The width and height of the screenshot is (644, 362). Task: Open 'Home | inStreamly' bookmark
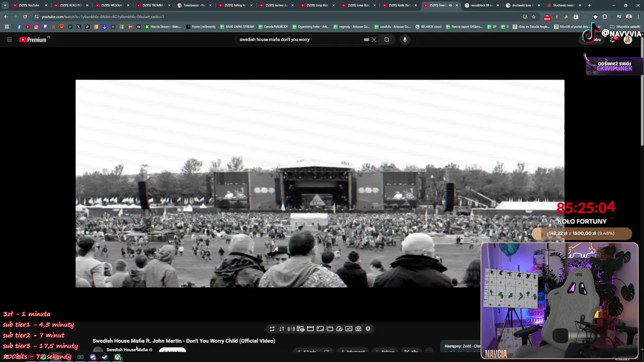201,27
